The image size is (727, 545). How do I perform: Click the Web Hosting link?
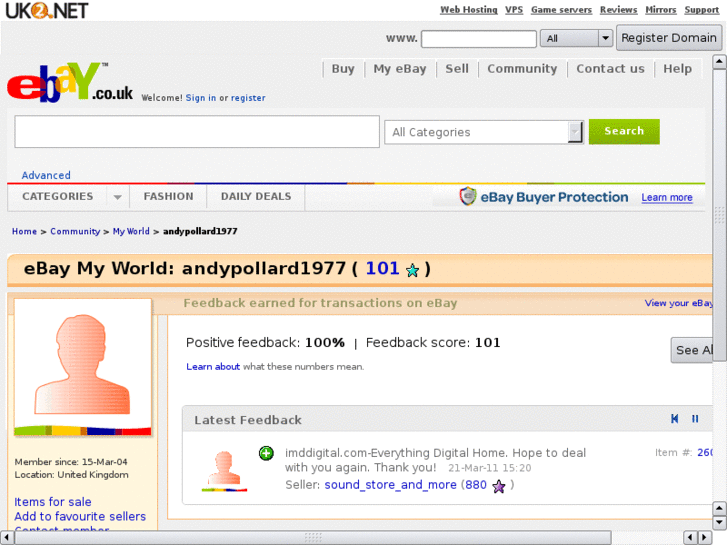pyautogui.click(x=469, y=10)
